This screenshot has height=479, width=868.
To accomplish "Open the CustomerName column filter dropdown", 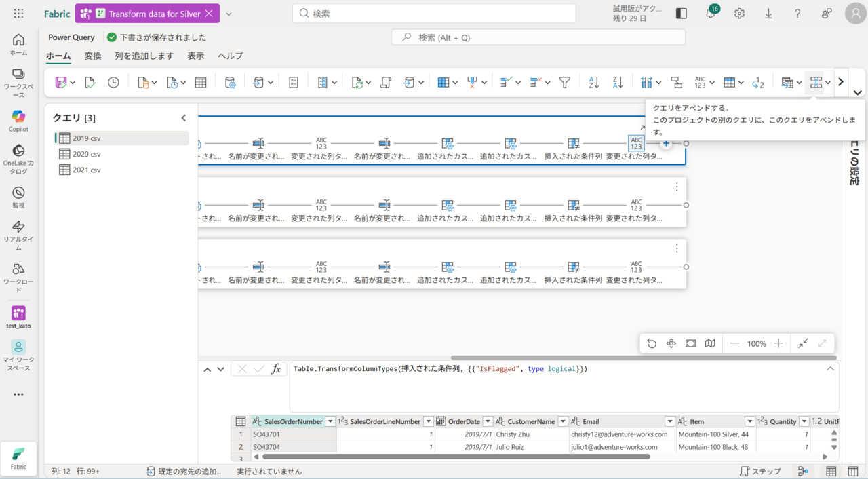I will pos(561,421).
